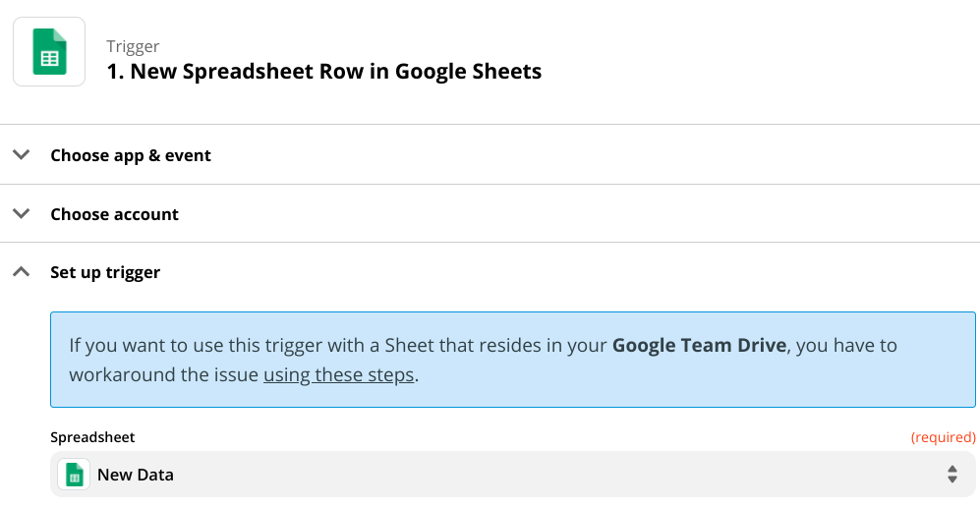Expand the Choose account chevron

(x=22, y=213)
